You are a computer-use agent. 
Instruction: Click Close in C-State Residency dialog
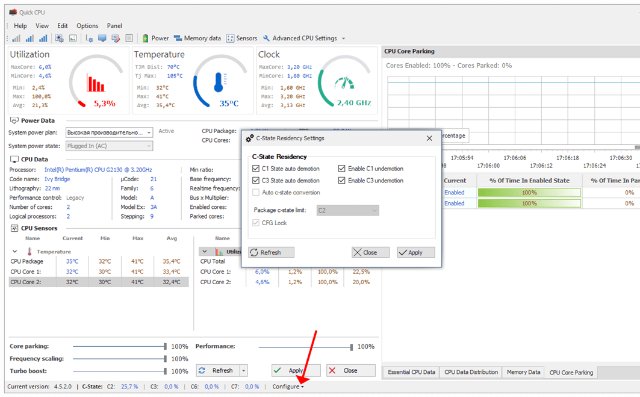[371, 253]
